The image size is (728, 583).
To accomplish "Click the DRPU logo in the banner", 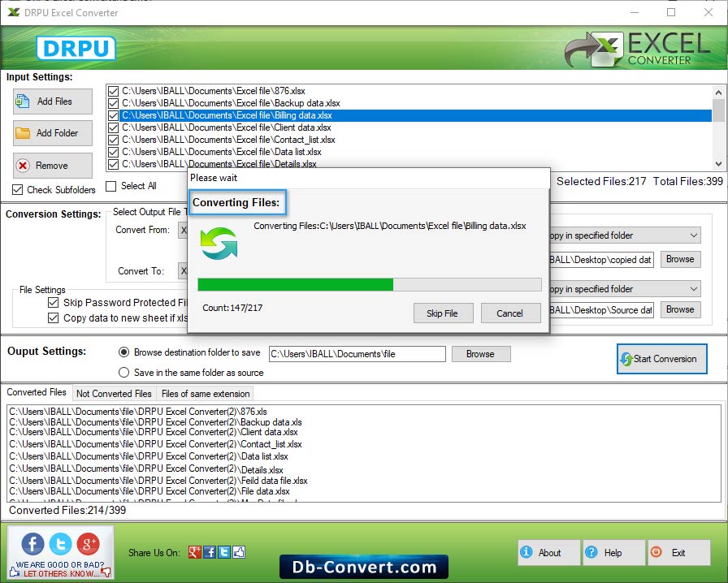I will coord(76,48).
